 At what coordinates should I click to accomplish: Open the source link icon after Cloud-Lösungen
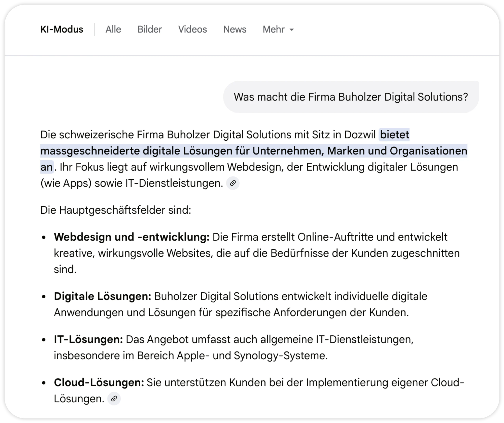(x=114, y=399)
